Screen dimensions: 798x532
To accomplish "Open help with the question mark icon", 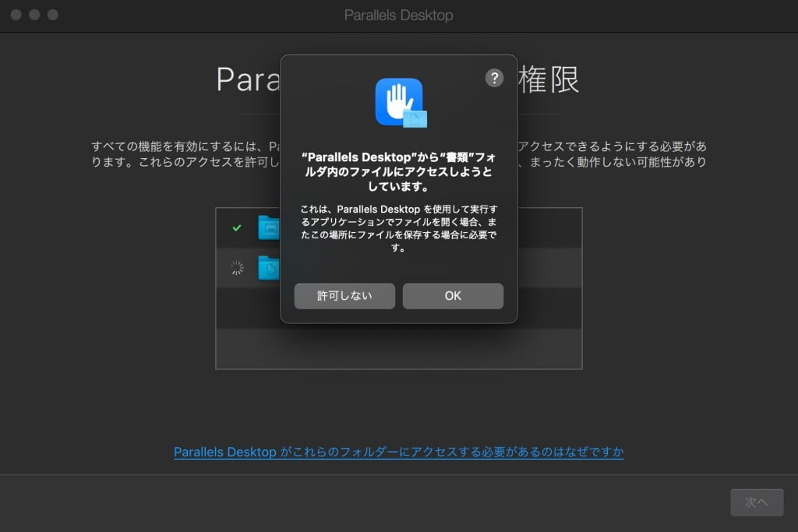I will tap(494, 78).
